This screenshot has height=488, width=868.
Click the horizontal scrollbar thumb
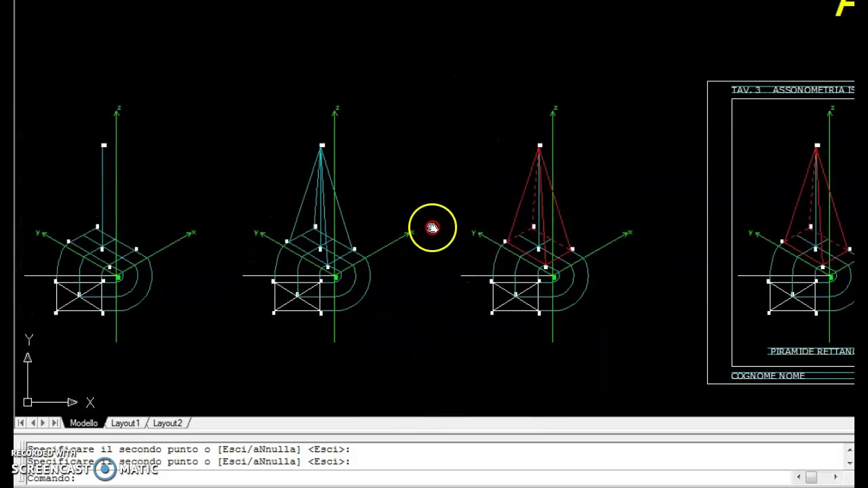[811, 477]
